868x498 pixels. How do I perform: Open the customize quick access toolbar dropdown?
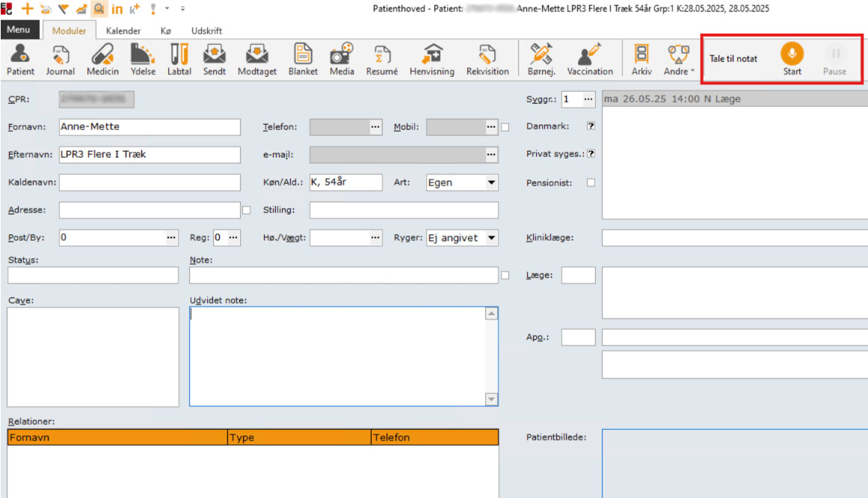coord(182,9)
